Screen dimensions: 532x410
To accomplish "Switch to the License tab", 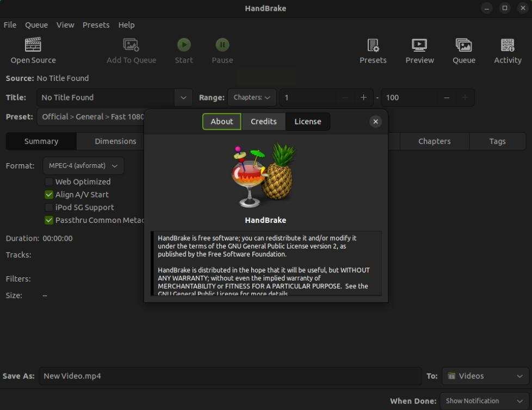I will pos(307,121).
